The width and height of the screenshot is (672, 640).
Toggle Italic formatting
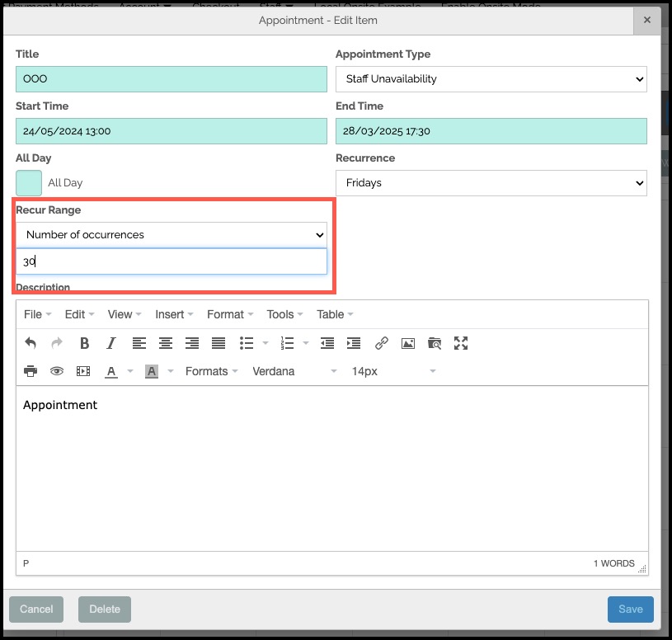[111, 343]
